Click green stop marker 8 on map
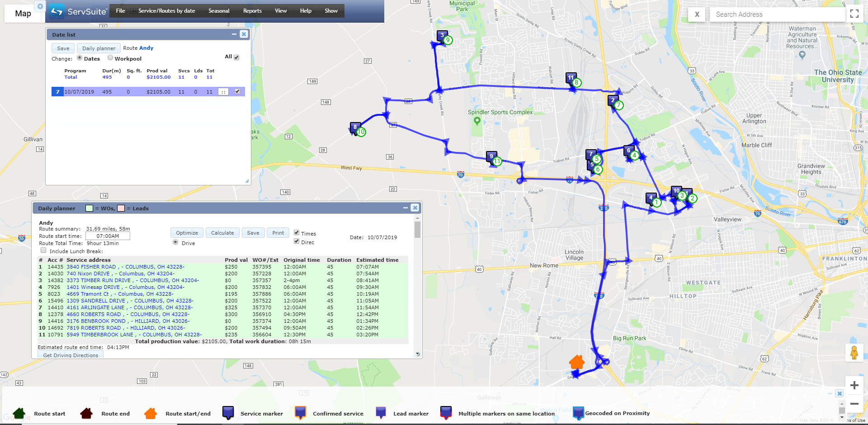The width and height of the screenshot is (868, 425). pyautogui.click(x=576, y=83)
